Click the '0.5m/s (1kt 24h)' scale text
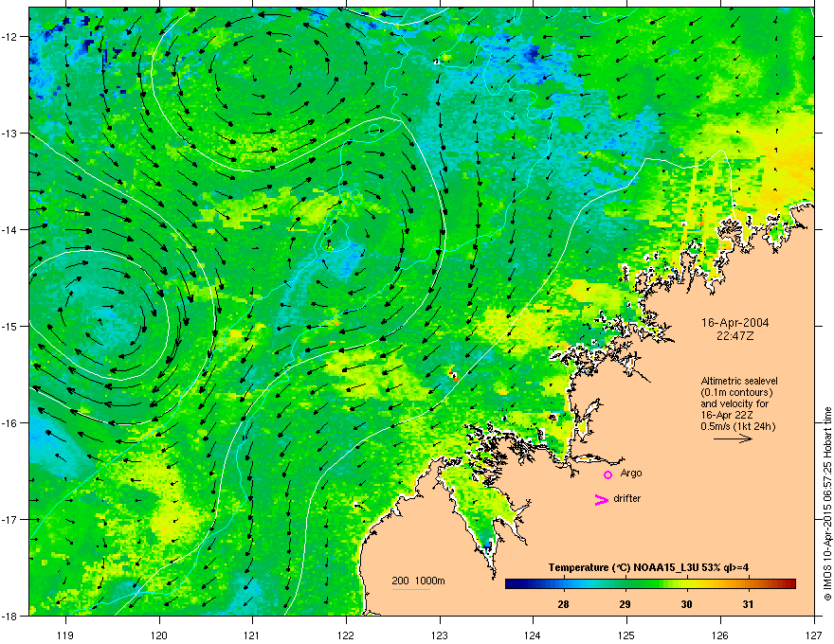 (738, 426)
